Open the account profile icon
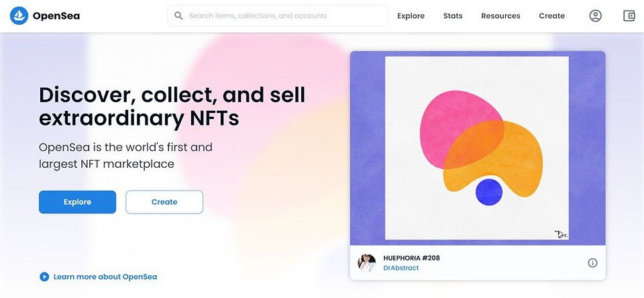644x298 pixels. tap(596, 15)
